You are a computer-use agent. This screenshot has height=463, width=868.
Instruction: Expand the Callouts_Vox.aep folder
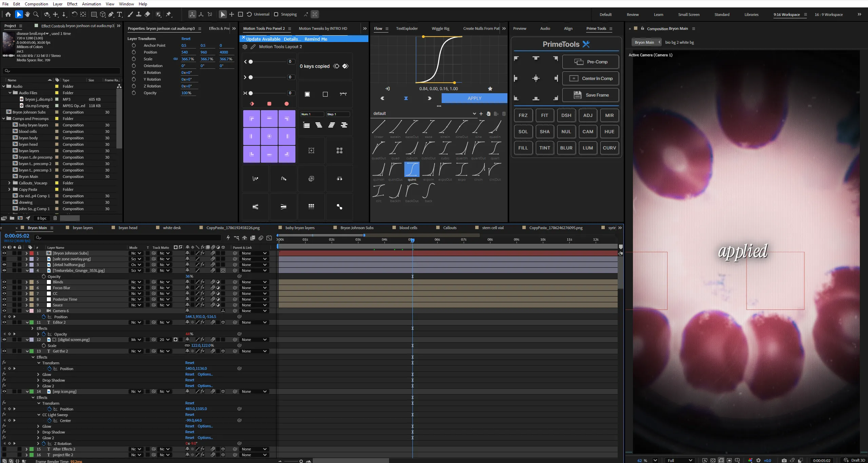click(x=9, y=183)
